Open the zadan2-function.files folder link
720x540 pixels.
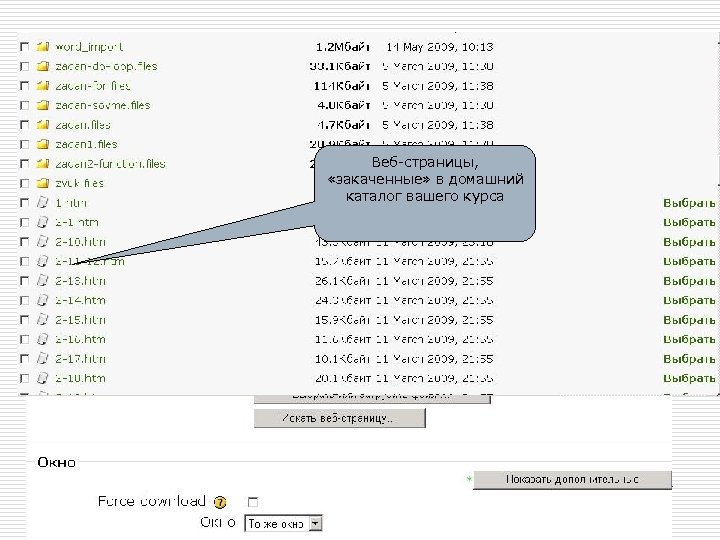click(110, 164)
